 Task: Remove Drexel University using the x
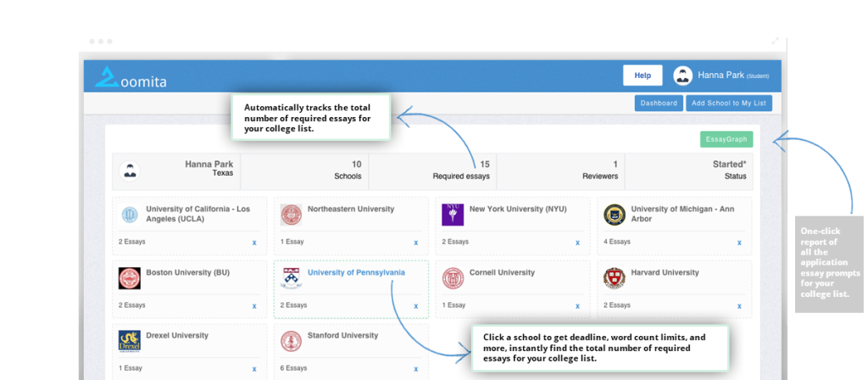(254, 369)
